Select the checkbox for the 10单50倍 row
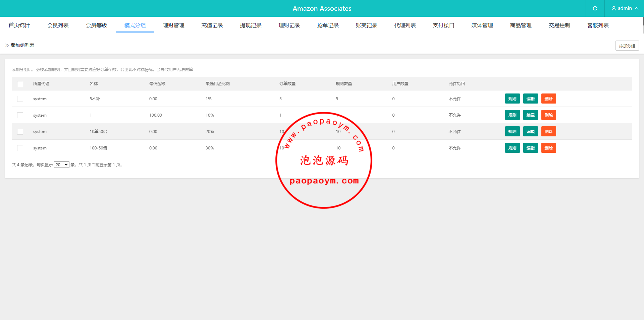Screen dimensions: 644x320 [x=20, y=132]
